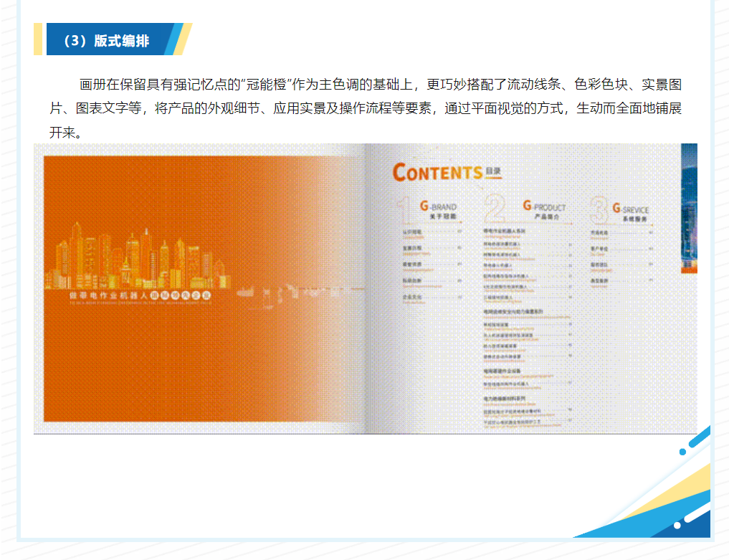729x560 pixels.
Task: Click the city skyline illustration on the cover
Action: pos(129,255)
